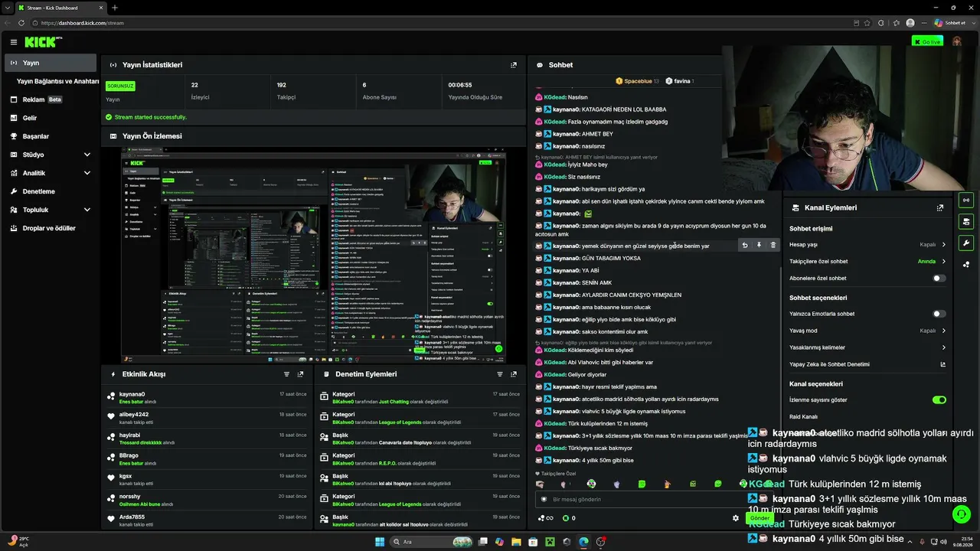980x551 pixels.
Task: Open File Explorer from the taskbar
Action: pyautogui.click(x=516, y=542)
